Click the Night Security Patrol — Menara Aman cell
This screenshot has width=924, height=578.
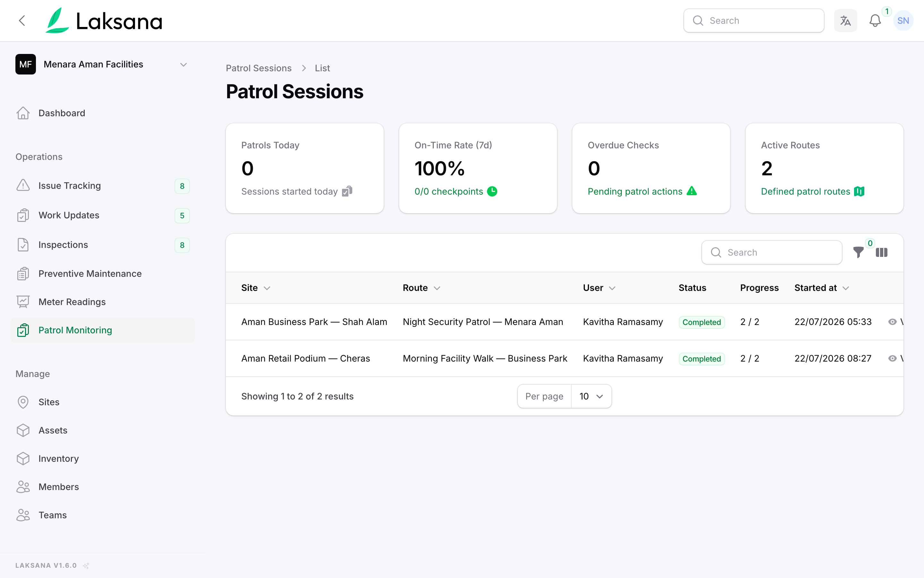(483, 322)
